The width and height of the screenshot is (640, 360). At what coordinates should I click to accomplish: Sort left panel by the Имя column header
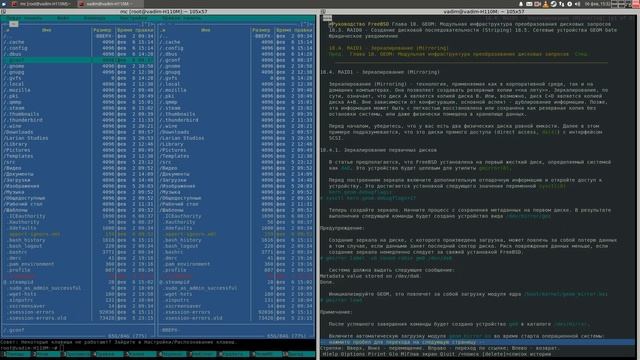tap(47, 30)
